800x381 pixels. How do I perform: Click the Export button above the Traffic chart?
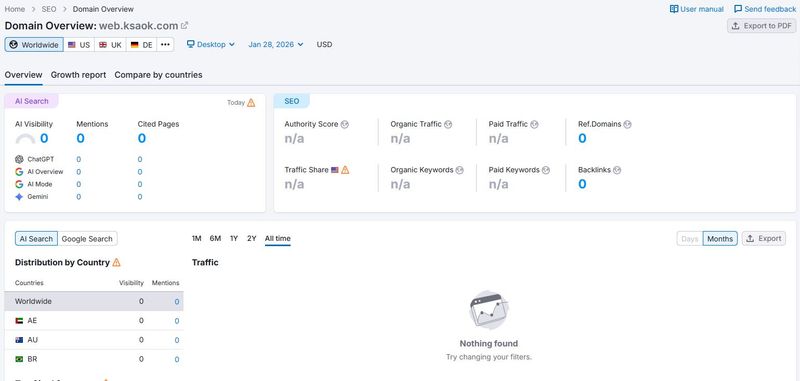point(764,239)
